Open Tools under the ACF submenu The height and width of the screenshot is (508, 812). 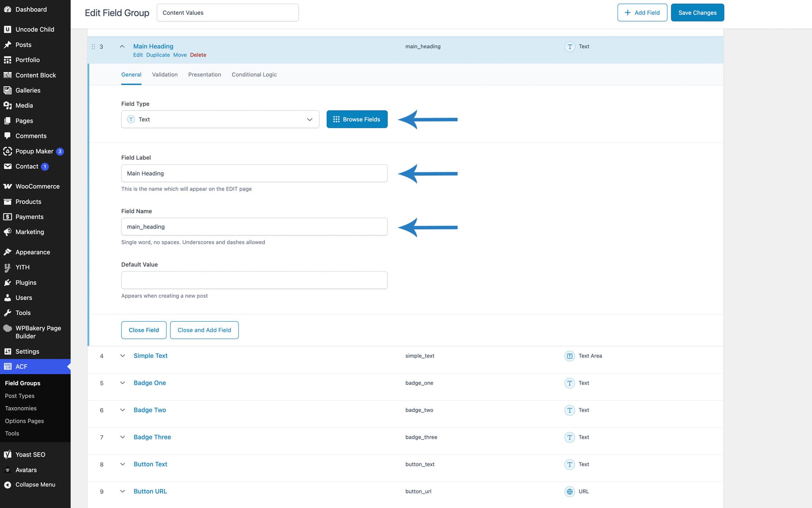[12, 433]
